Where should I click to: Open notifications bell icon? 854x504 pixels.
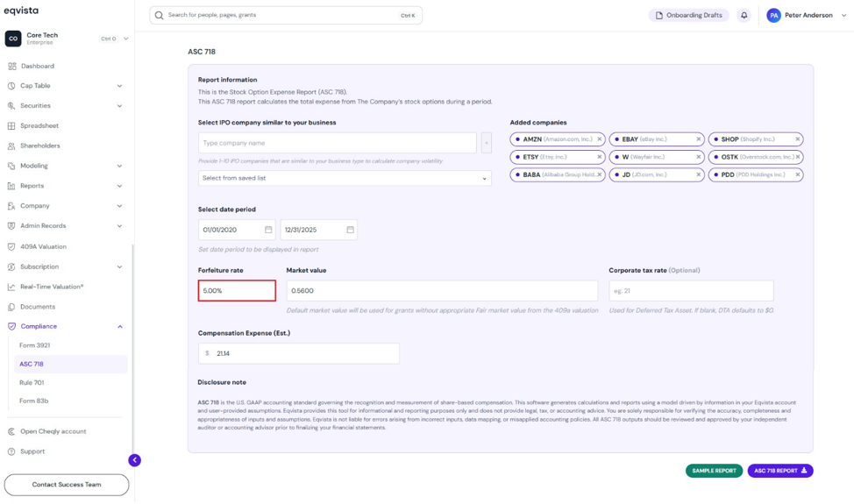click(744, 15)
